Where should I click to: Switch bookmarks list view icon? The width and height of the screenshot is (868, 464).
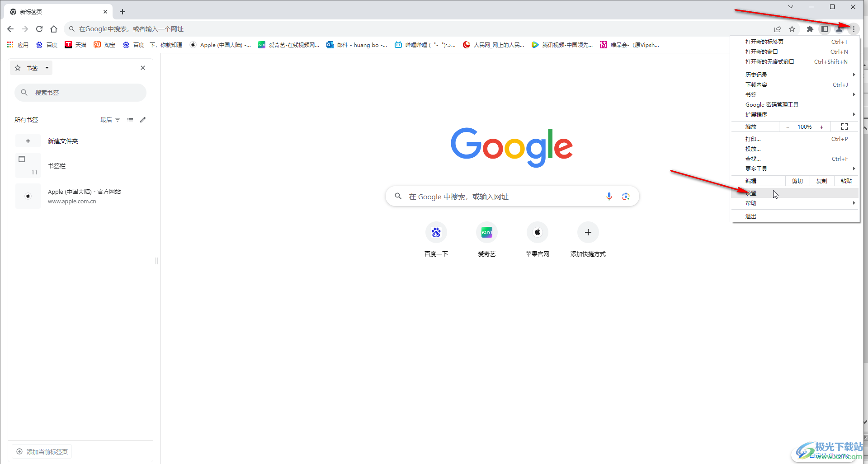click(x=130, y=120)
